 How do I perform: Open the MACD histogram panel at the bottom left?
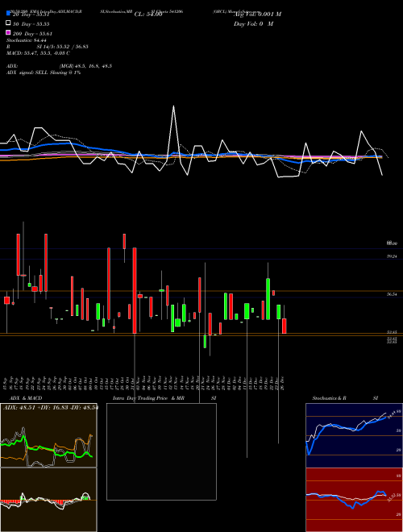48,500
